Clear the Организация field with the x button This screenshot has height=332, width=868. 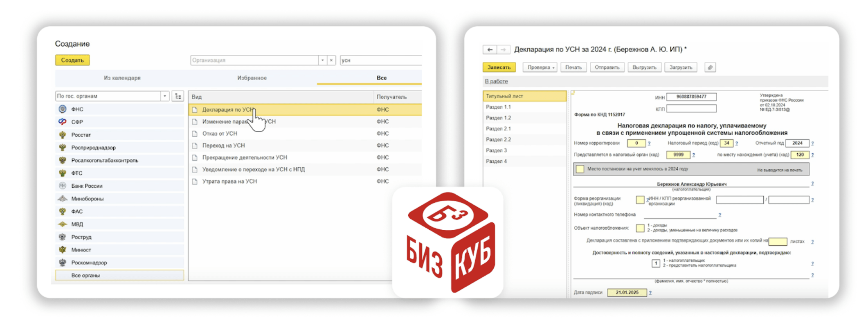point(331,61)
